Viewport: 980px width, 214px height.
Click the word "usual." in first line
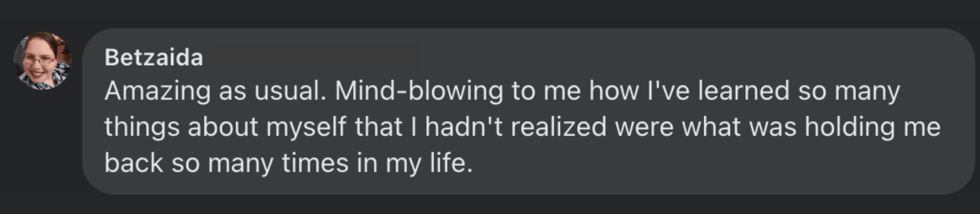click(290, 91)
